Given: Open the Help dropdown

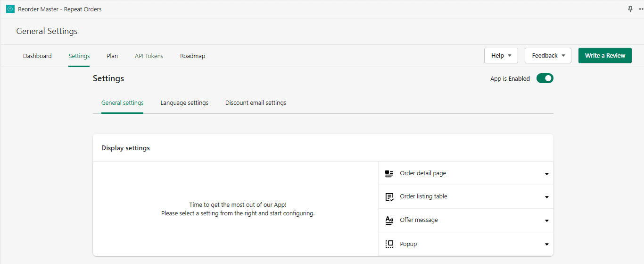Looking at the screenshot, I should [x=501, y=56].
